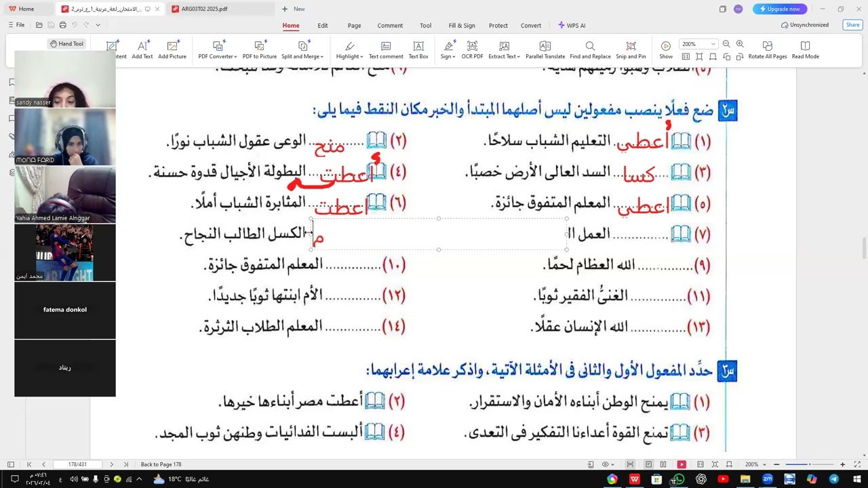Open a New tab

294,9
